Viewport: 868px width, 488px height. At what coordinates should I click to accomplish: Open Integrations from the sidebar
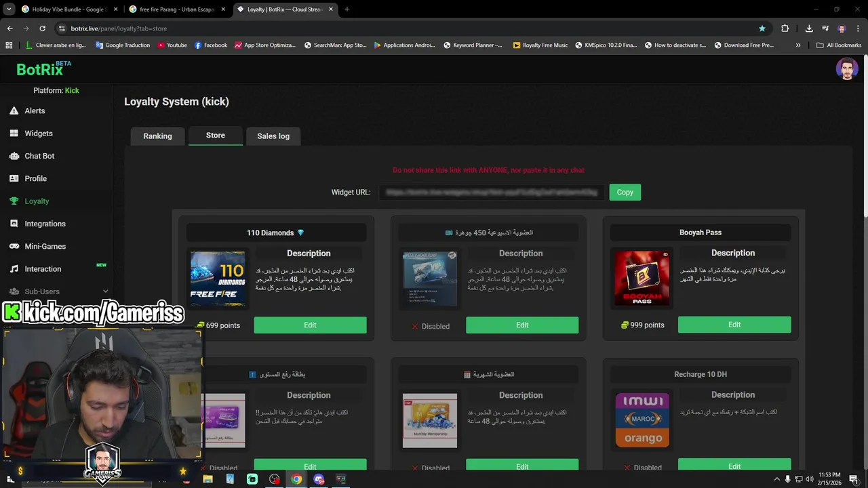click(45, 224)
